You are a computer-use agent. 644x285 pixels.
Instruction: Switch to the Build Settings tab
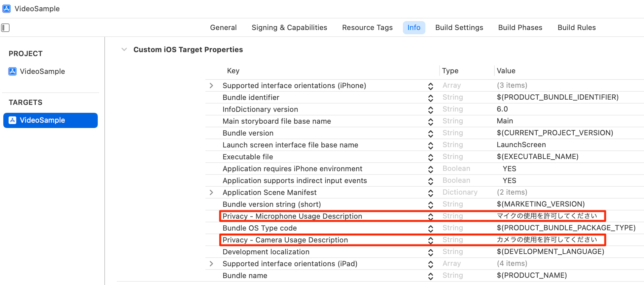tap(459, 28)
